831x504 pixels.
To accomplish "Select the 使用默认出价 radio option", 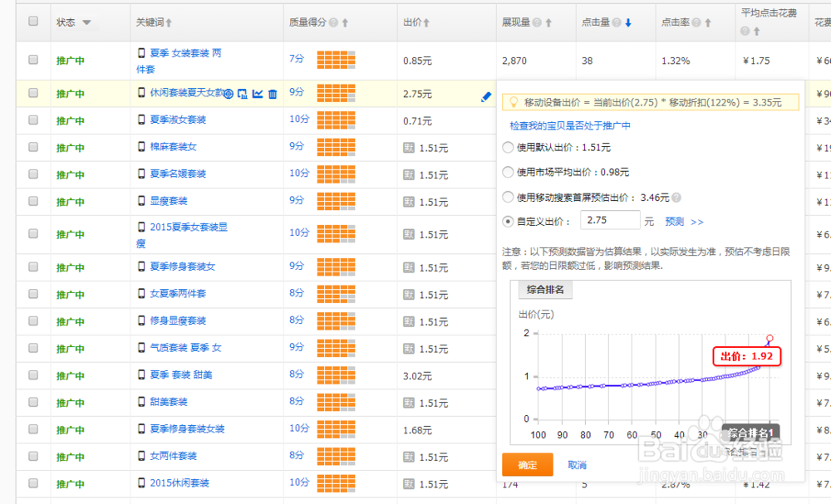I will coord(507,145).
